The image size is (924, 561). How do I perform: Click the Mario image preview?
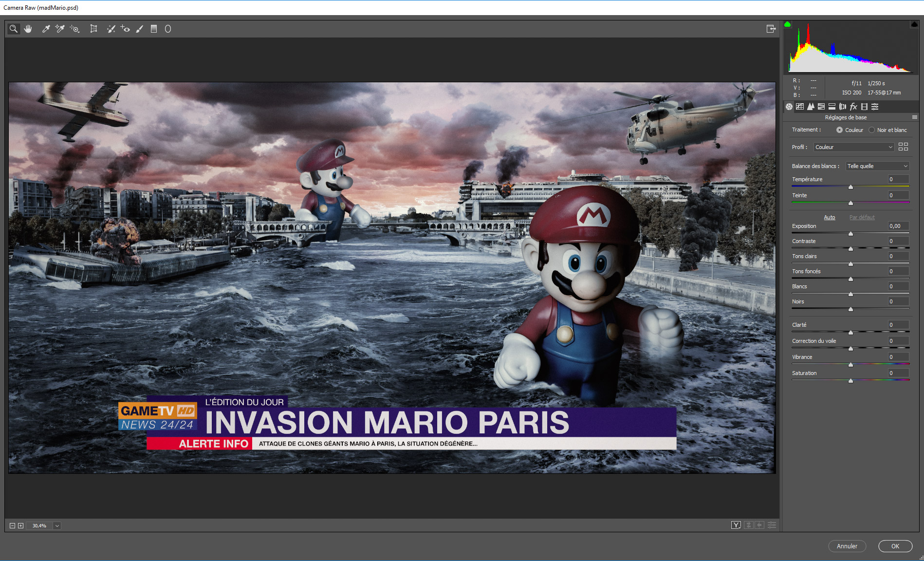click(392, 278)
